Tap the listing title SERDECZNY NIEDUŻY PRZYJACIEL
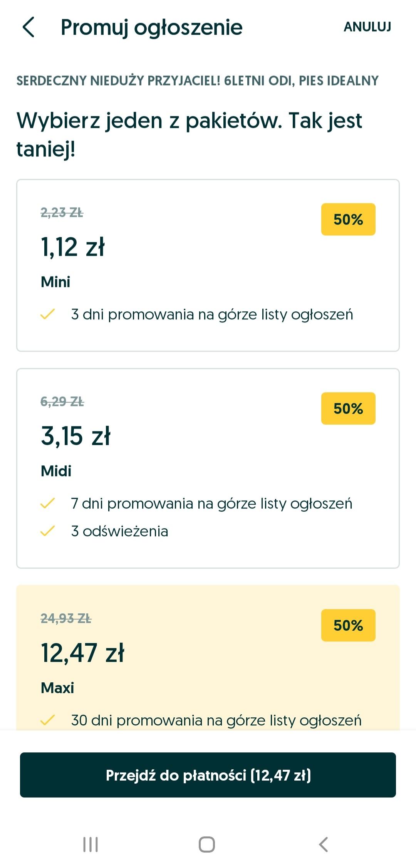This screenshot has width=416, height=868. 197,81
